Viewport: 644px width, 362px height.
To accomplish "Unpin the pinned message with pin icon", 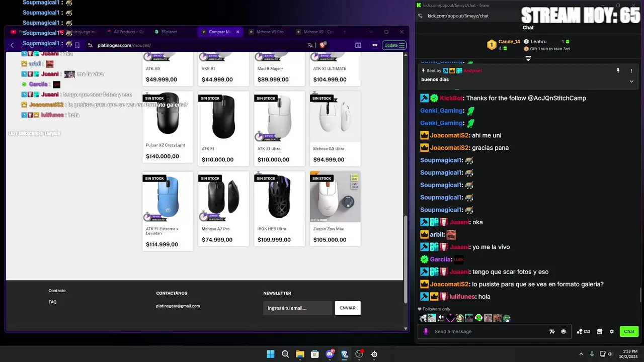I will coord(618,71).
